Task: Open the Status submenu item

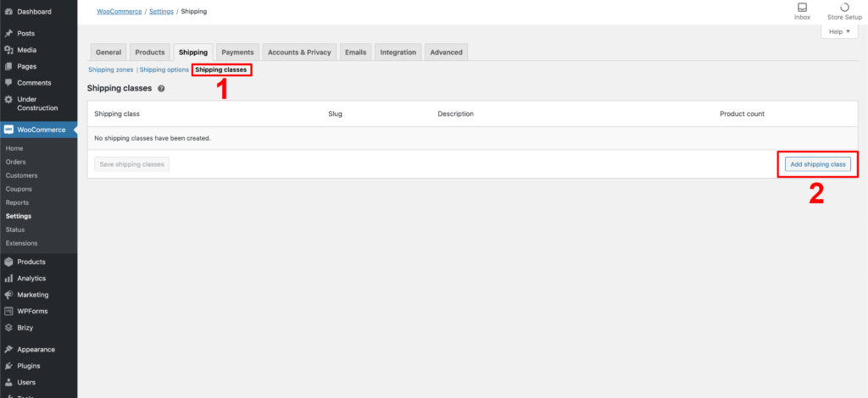Action: coord(15,229)
